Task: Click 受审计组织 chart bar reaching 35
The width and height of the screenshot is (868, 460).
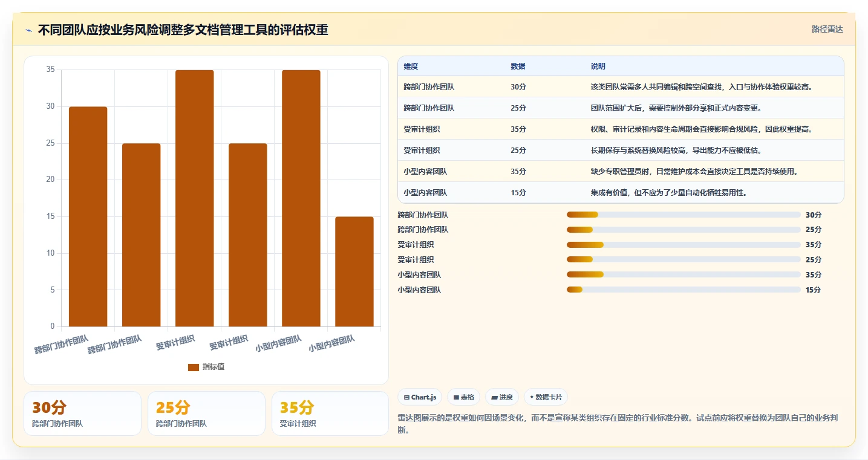Action: point(195,198)
